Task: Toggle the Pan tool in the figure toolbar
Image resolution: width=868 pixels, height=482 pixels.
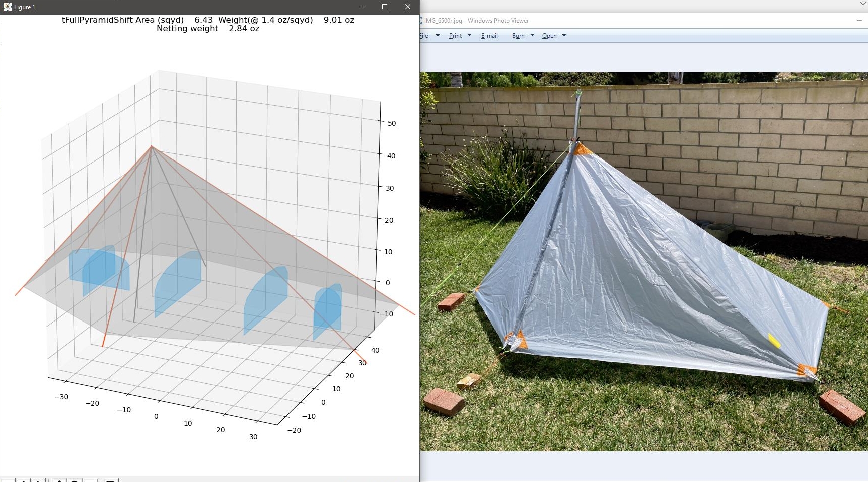Action: tap(59, 480)
